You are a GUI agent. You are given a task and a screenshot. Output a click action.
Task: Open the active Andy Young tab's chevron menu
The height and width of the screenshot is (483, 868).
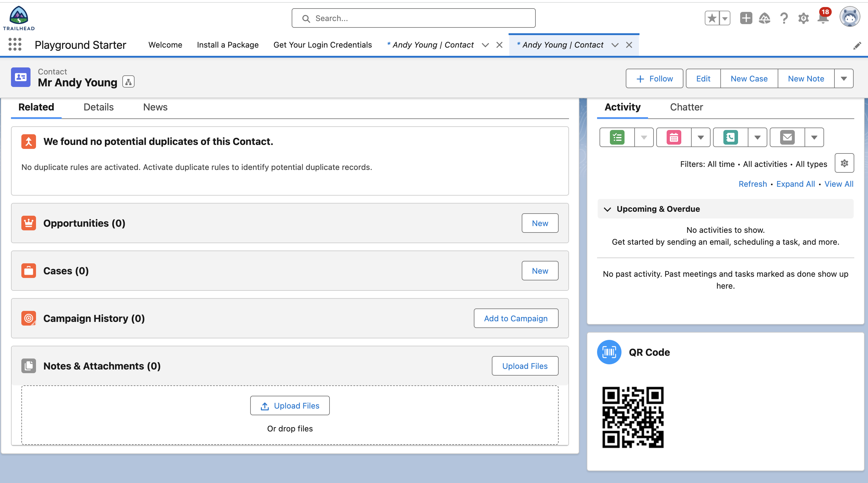(x=615, y=45)
